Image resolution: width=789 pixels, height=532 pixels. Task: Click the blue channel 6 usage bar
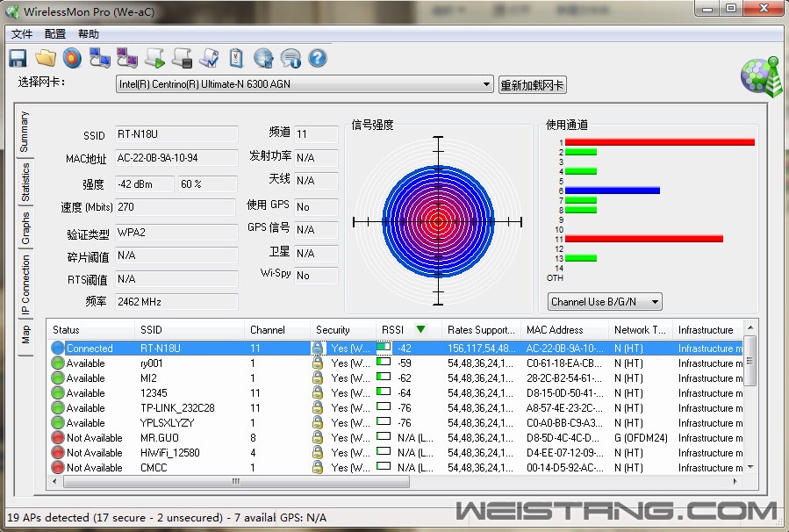coord(613,191)
